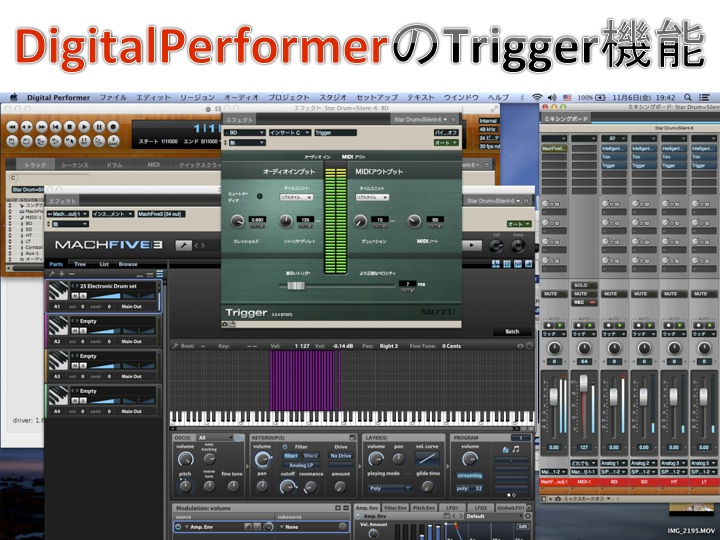Open the プロジェクト menu
This screenshot has height=540, width=720.
pyautogui.click(x=288, y=97)
